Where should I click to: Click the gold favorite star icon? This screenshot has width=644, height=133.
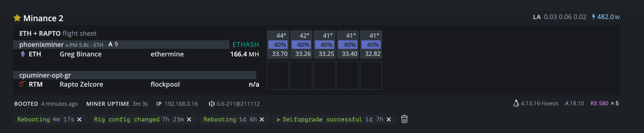tap(17, 18)
